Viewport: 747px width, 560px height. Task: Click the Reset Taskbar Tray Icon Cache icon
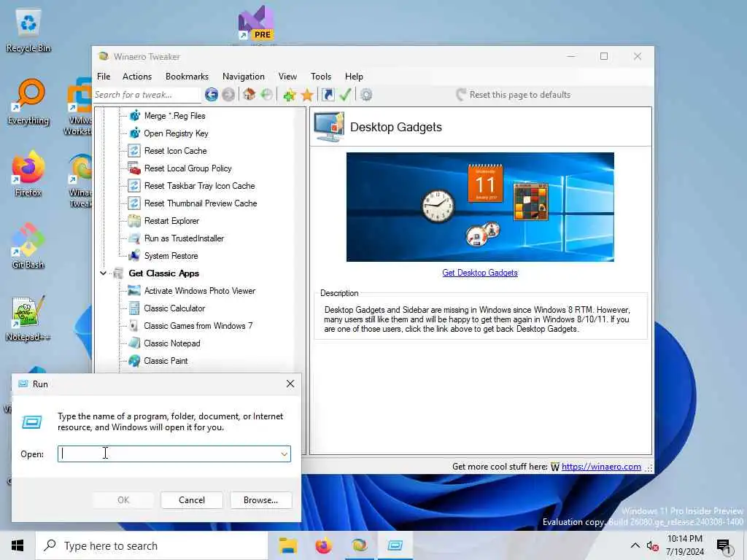(x=135, y=186)
